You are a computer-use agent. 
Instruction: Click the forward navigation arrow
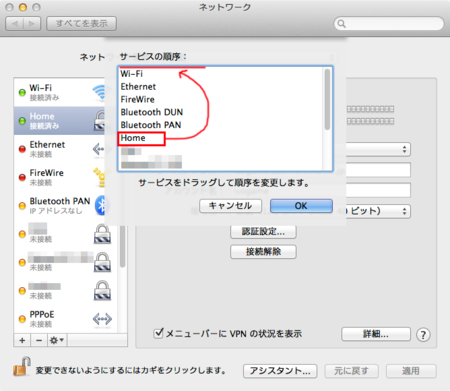(32, 24)
